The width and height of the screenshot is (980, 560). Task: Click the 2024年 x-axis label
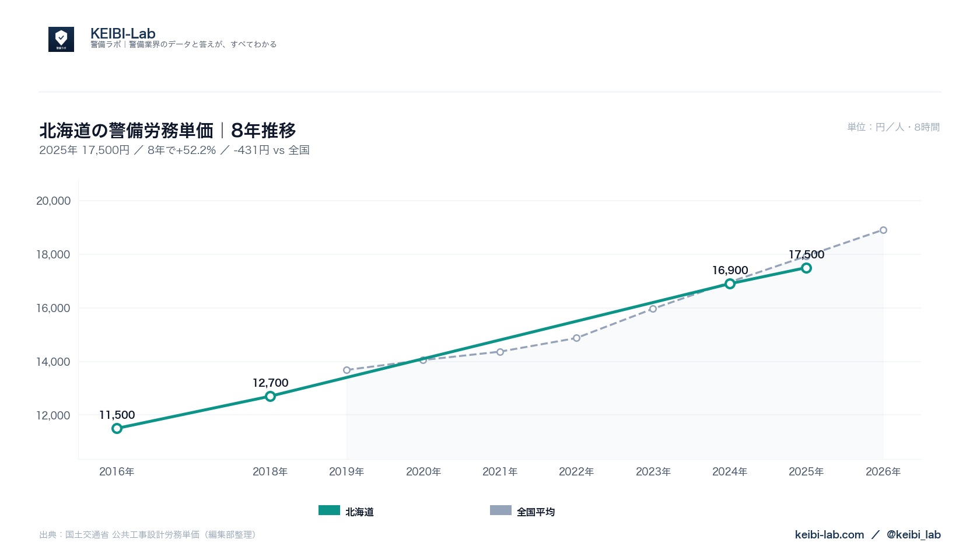[730, 471]
